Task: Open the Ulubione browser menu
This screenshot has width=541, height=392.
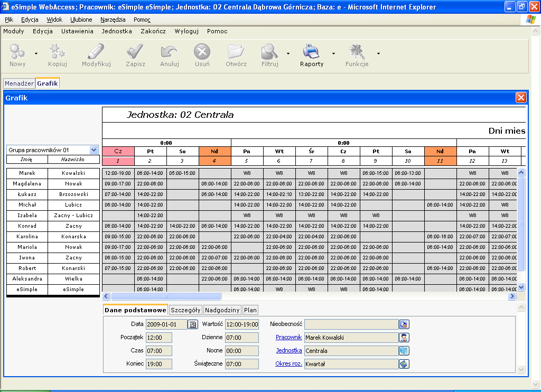Action: pyautogui.click(x=81, y=20)
